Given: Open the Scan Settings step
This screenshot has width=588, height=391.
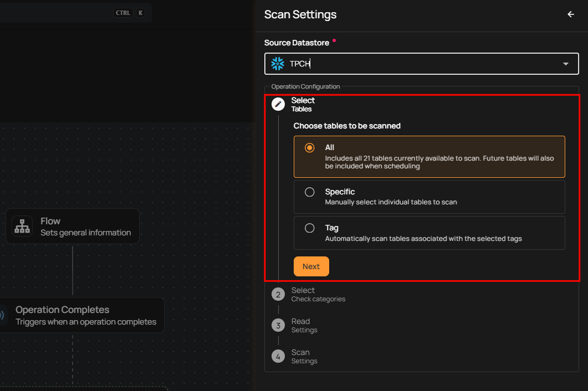Looking at the screenshot, I should click(304, 357).
